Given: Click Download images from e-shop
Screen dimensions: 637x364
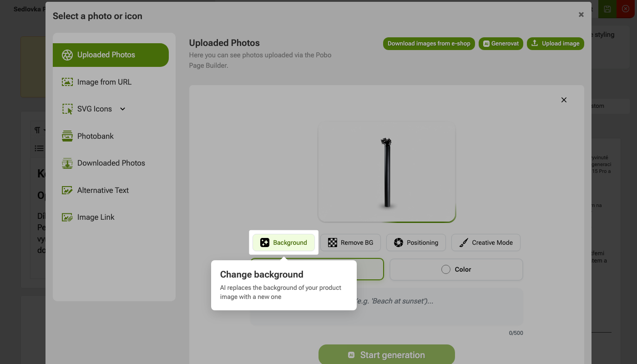Looking at the screenshot, I should click(429, 44).
